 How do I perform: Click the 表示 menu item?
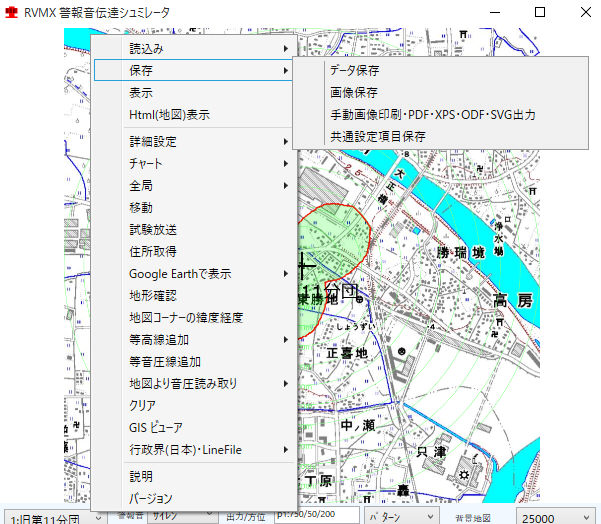tap(141, 93)
